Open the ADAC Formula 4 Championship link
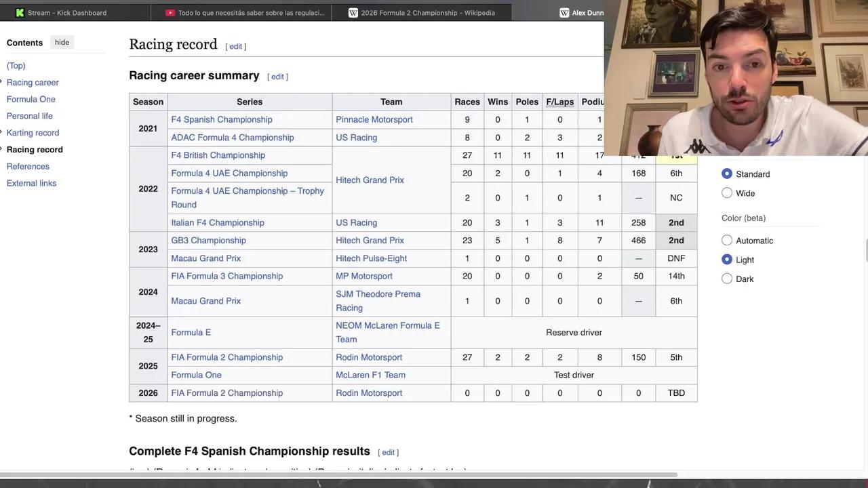This screenshot has height=488, width=868. click(233, 138)
